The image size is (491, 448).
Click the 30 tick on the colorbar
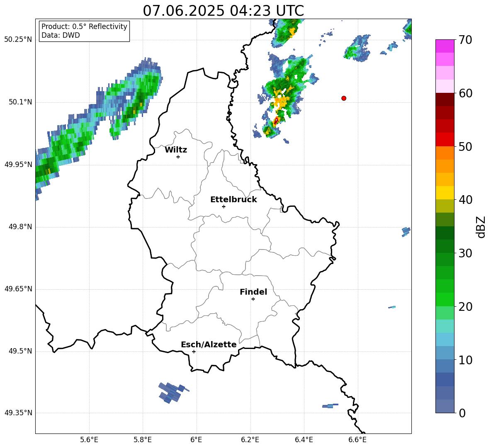(465, 253)
